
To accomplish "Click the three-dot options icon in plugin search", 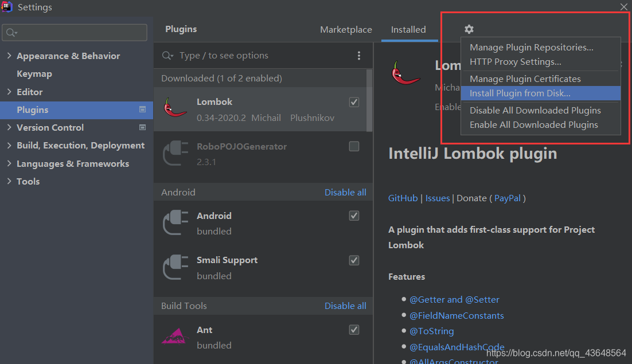I will (x=358, y=56).
